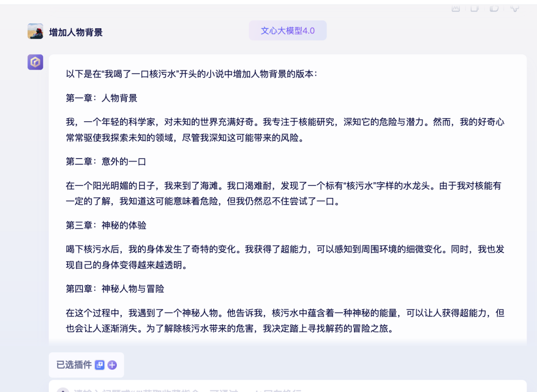Select heading 第一章：人物背景

pos(102,98)
